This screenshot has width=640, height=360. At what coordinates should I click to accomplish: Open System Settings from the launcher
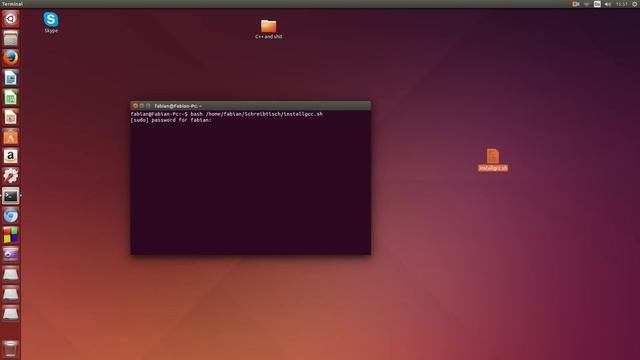tap(11, 176)
